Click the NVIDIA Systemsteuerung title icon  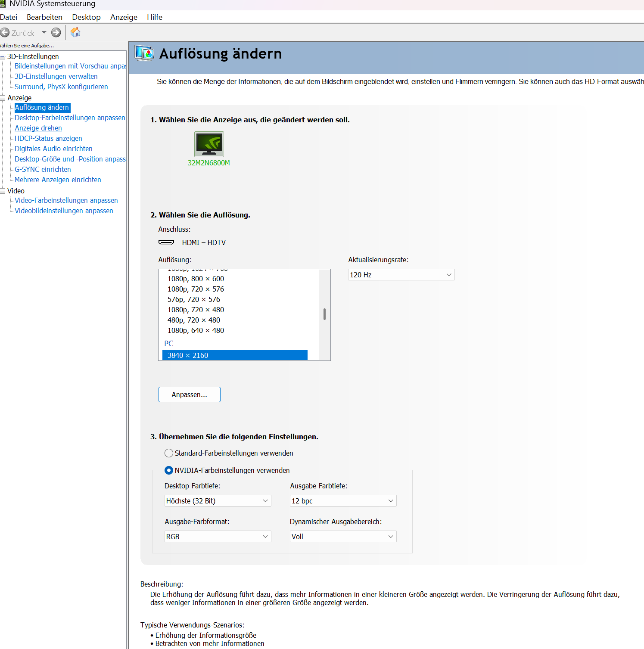coord(3,4)
